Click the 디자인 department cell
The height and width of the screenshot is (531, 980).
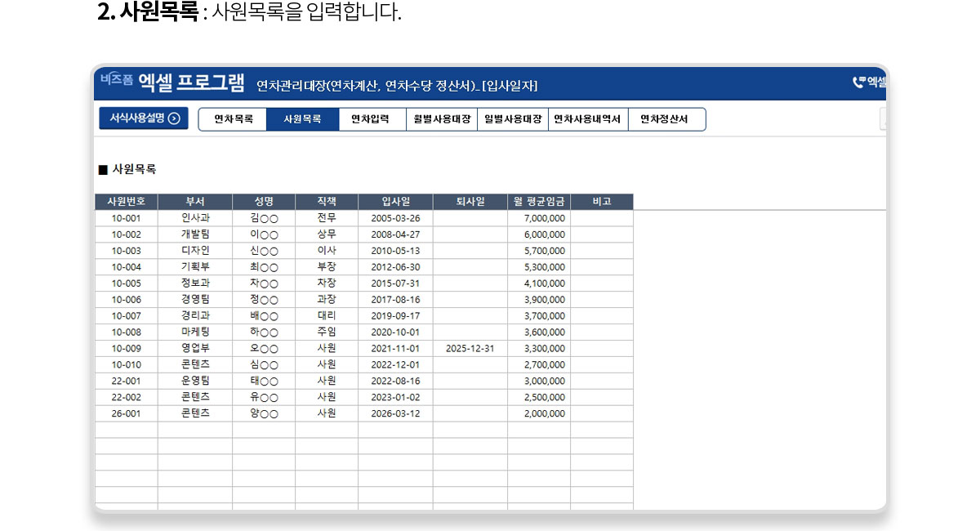click(195, 251)
